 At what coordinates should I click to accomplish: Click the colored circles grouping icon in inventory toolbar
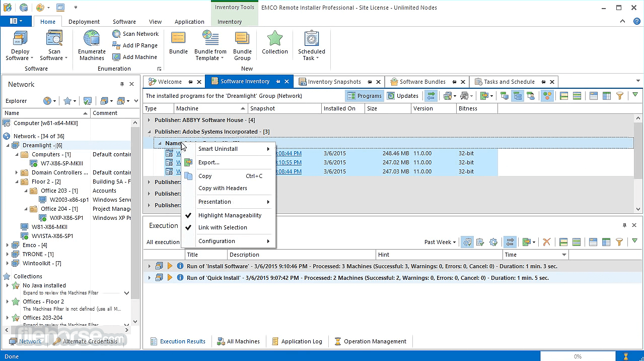pyautogui.click(x=547, y=96)
